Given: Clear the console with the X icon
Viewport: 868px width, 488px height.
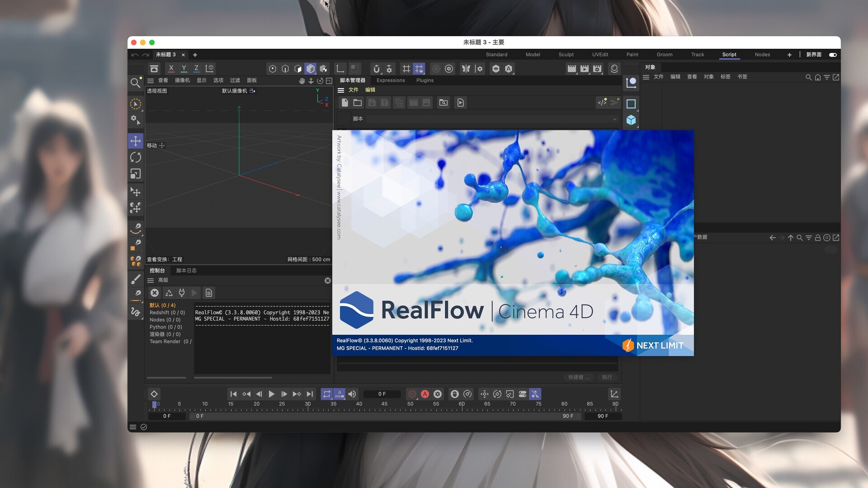Looking at the screenshot, I should pos(155,293).
